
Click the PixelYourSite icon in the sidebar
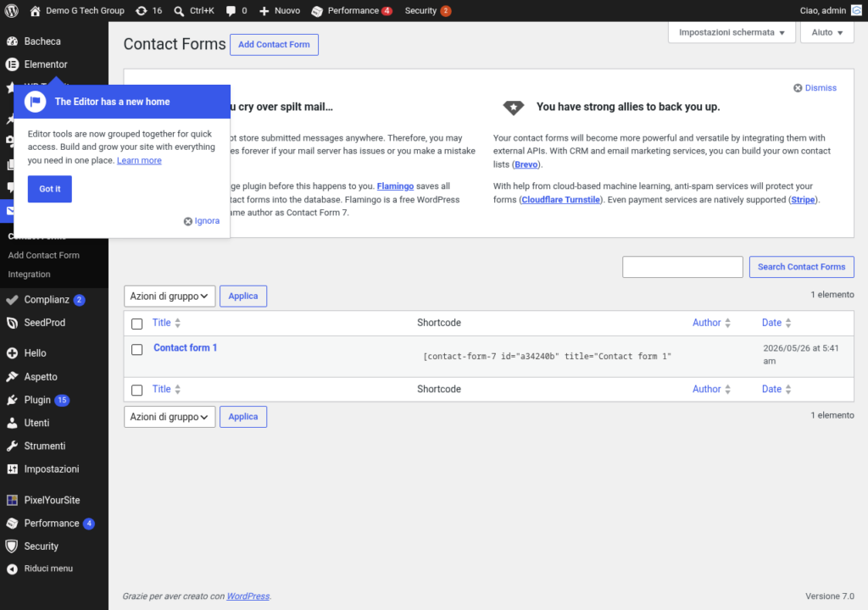click(x=12, y=500)
